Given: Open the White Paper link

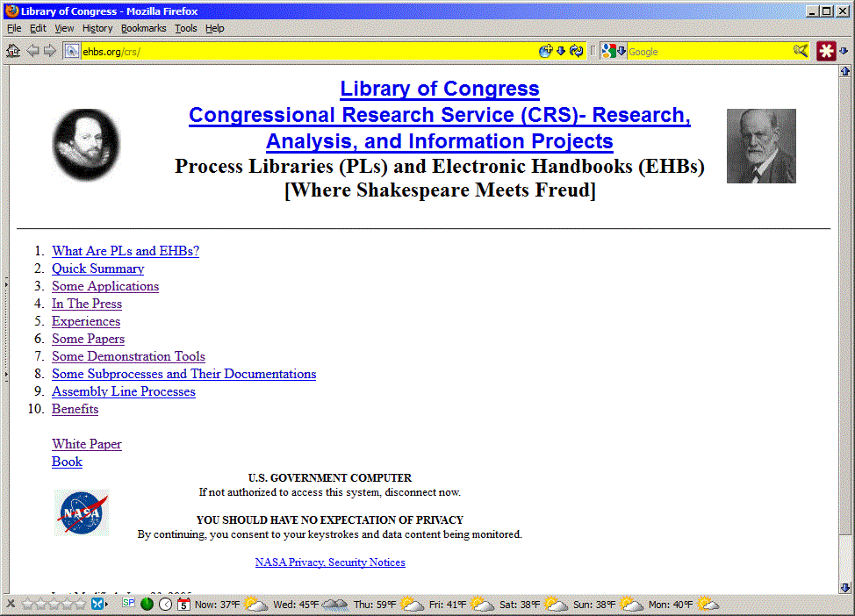Looking at the screenshot, I should [x=87, y=444].
